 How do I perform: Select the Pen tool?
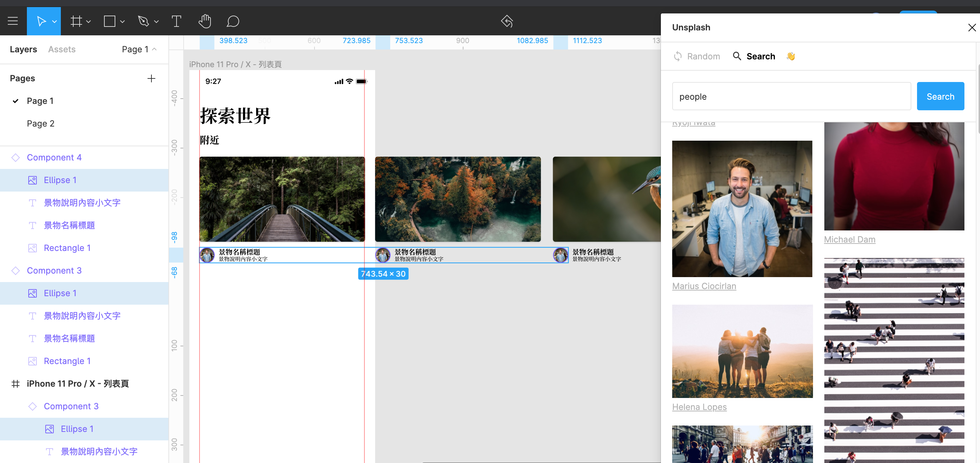coord(143,21)
